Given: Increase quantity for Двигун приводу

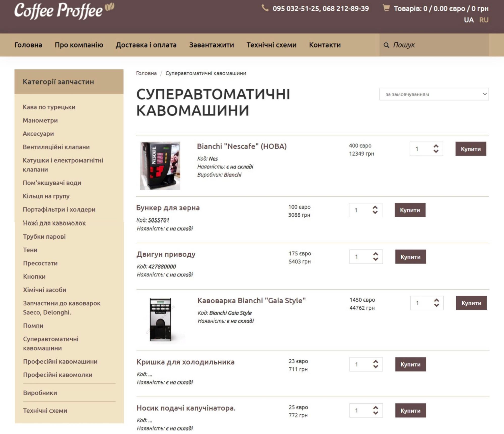Looking at the screenshot, I should [x=376, y=254].
